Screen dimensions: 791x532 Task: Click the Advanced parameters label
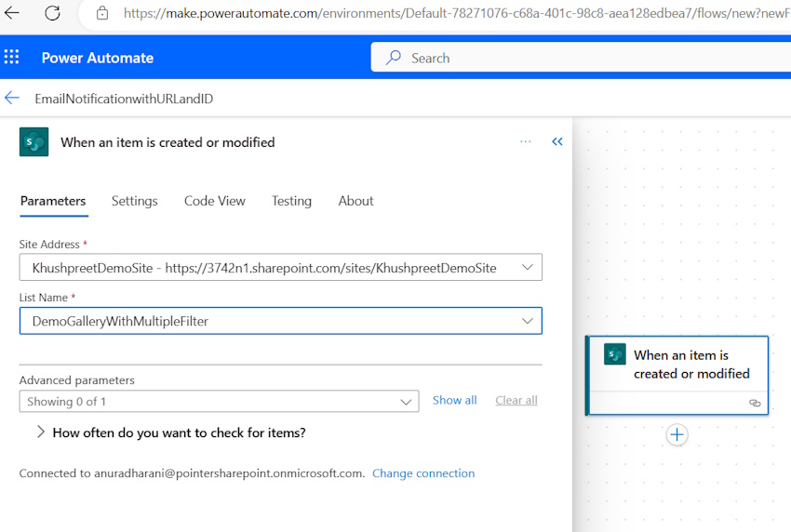click(76, 380)
